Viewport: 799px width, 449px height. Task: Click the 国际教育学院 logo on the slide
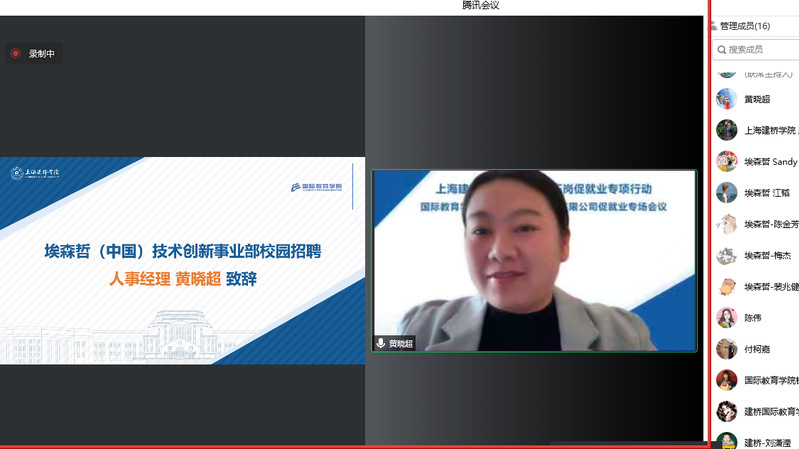pyautogui.click(x=316, y=187)
